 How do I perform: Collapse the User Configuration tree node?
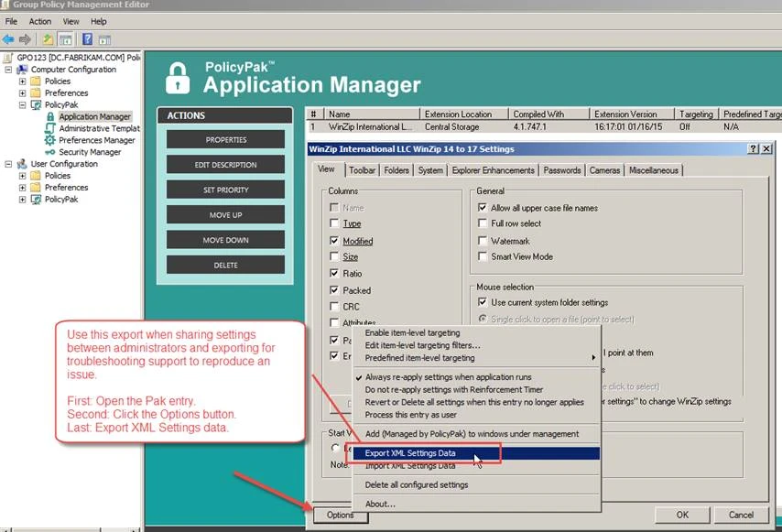point(9,164)
